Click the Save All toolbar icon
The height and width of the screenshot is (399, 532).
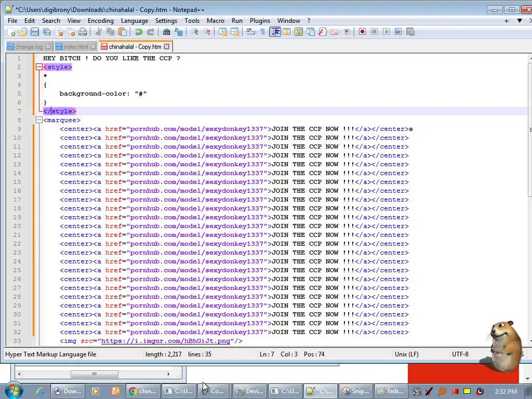[x=47, y=32]
